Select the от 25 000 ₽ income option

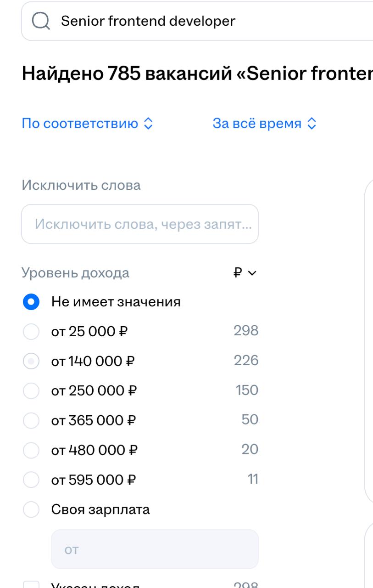pos(31,331)
